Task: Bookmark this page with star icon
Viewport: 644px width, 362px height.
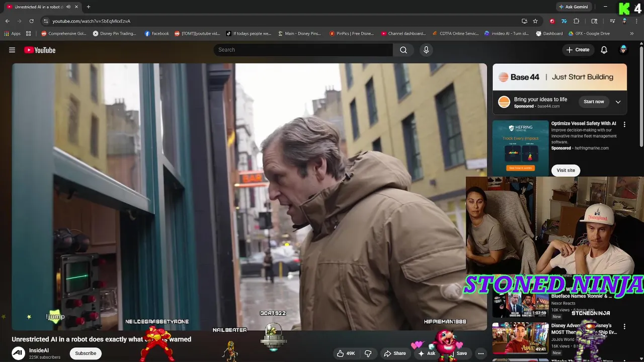Action: 535,21
